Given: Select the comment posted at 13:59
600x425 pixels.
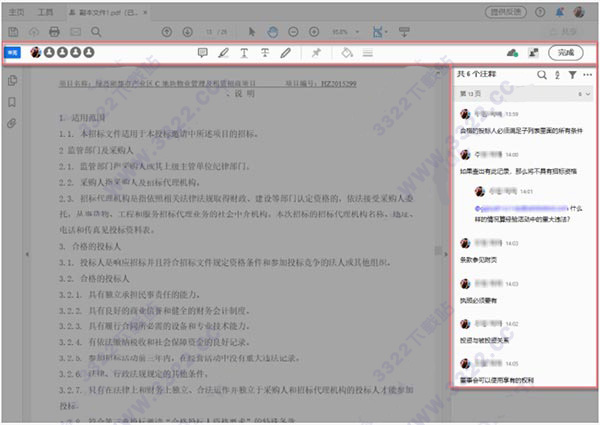Looking at the screenshot, I should tap(523, 122).
